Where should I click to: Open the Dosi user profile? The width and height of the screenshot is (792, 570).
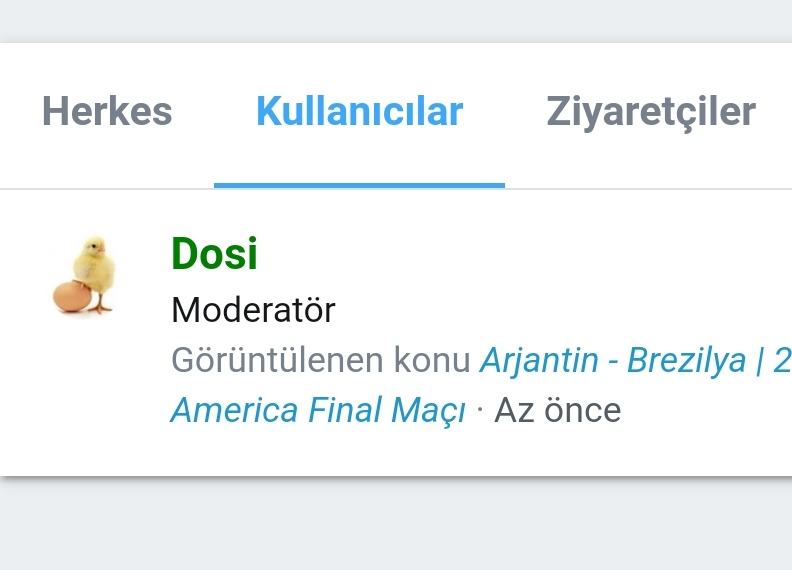[x=214, y=254]
